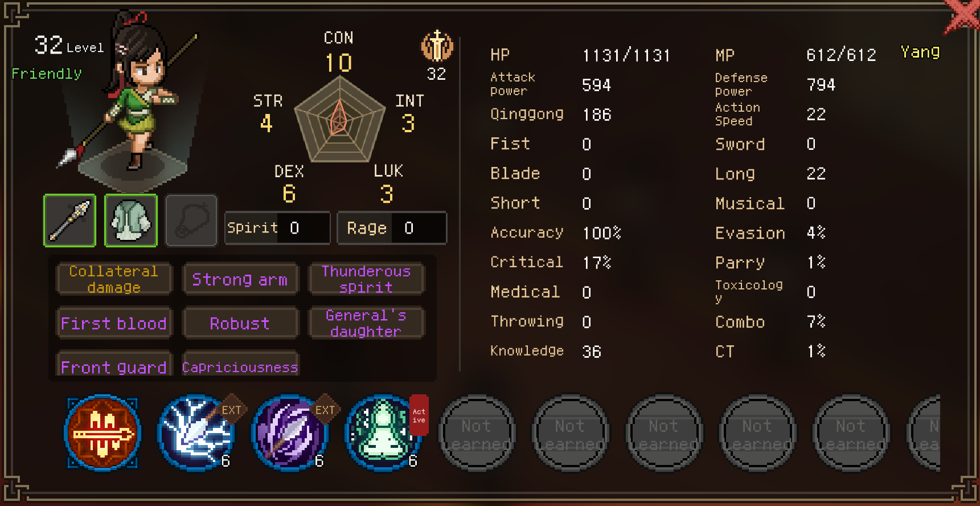Click the first Not earned skill slot
This screenshot has width=980, height=506.
477,434
